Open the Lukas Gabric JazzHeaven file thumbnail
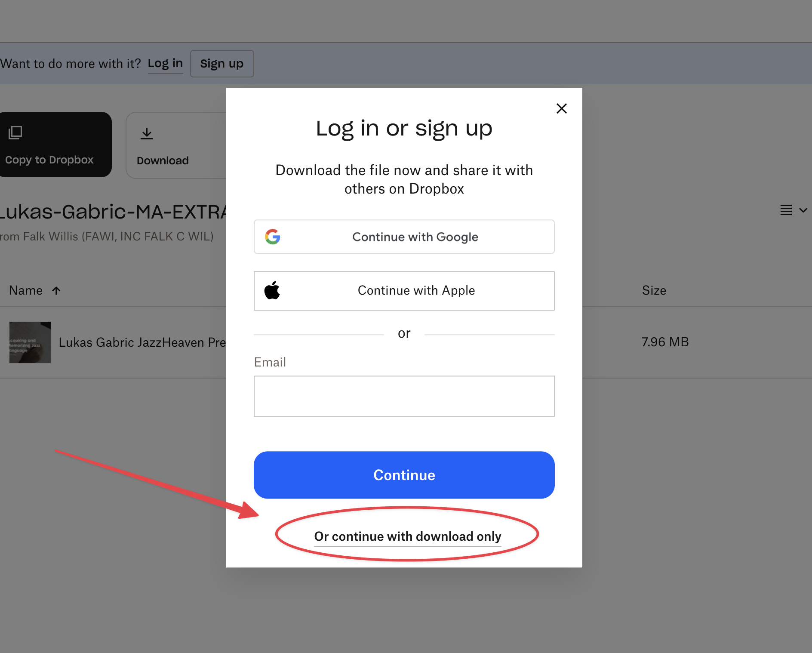Viewport: 812px width, 653px height. (30, 342)
